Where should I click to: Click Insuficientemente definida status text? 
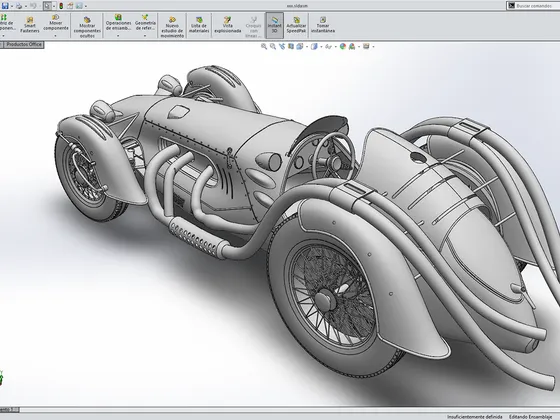click(x=474, y=417)
